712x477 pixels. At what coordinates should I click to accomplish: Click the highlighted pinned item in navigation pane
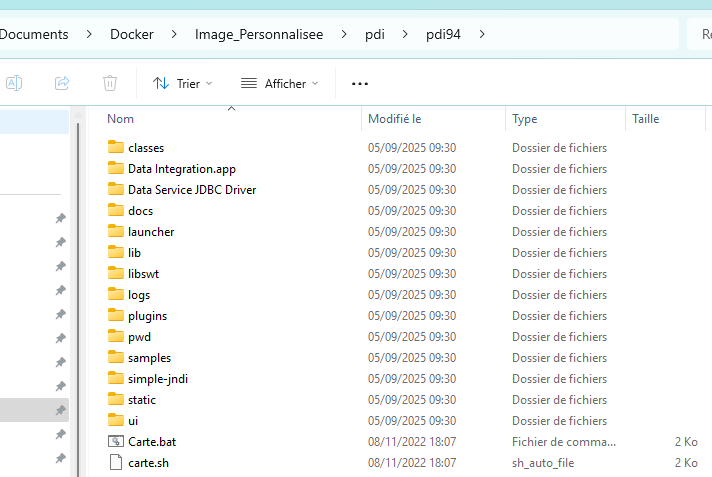coord(35,410)
